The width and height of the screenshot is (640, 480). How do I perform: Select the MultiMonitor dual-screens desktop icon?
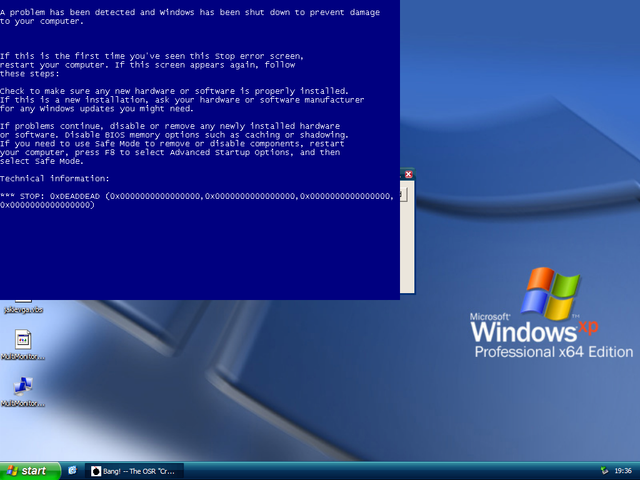[x=23, y=391]
